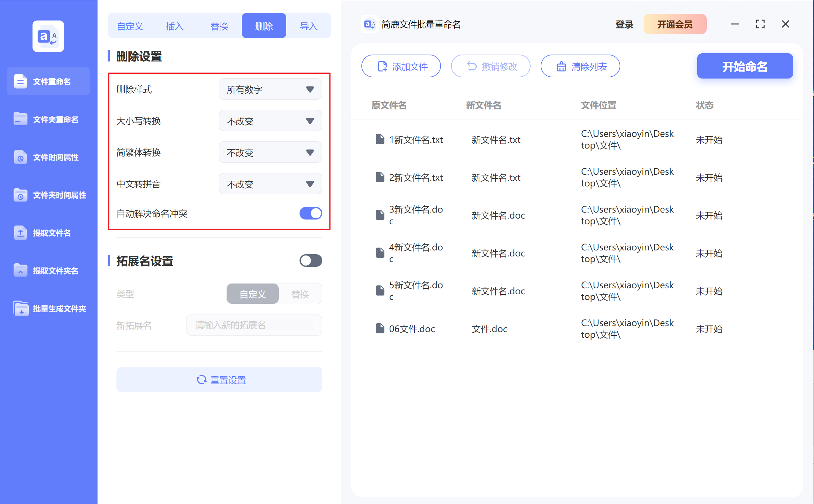Click the 开通会员 gold button
This screenshot has height=504, width=814.
pyautogui.click(x=675, y=24)
